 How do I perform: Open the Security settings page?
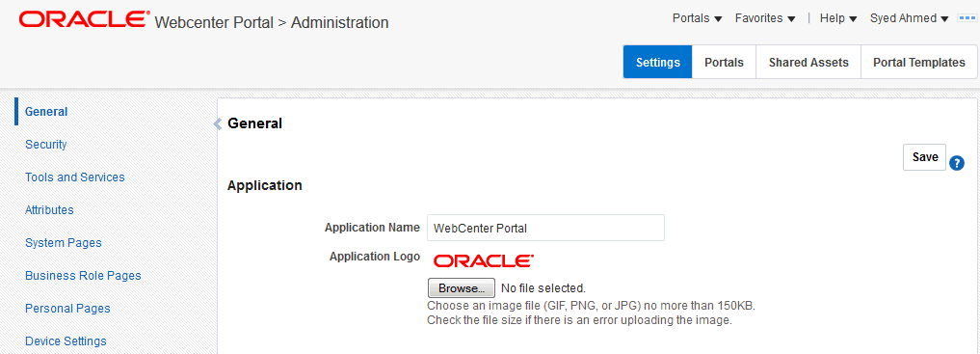(x=45, y=145)
